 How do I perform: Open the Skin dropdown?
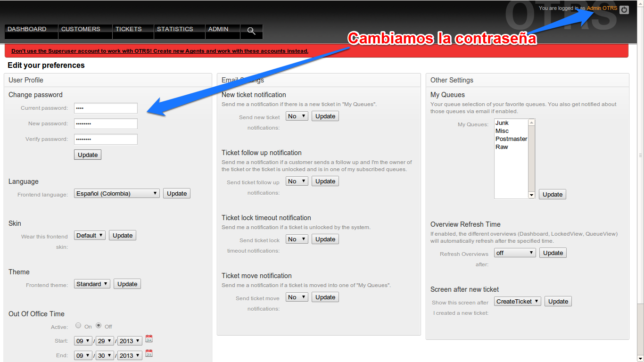[89, 235]
